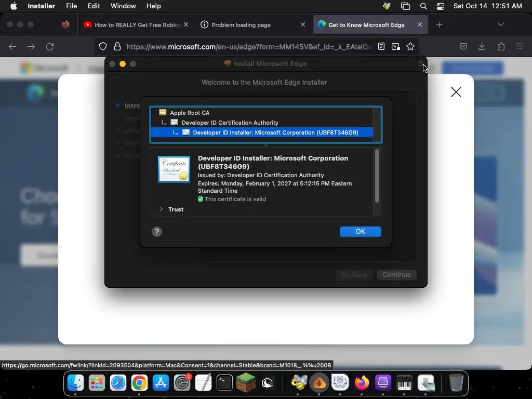Screen dimensions: 532x399
Task: Open a new Firefox tab with plus button
Action: coord(439,25)
